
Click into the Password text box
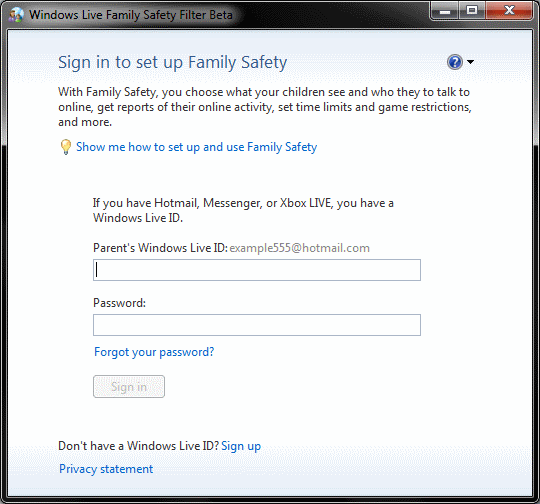coord(257,325)
